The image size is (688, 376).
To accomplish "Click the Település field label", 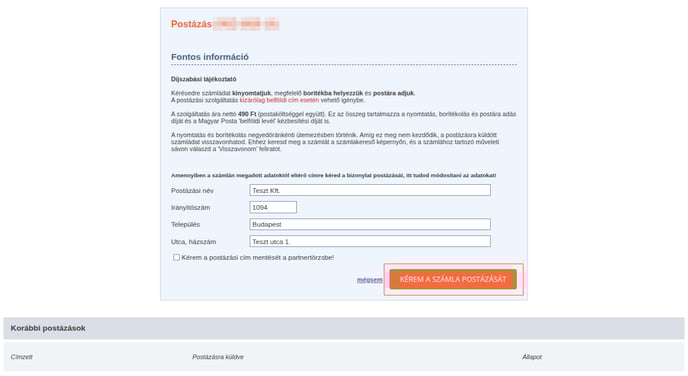I will click(x=185, y=224).
